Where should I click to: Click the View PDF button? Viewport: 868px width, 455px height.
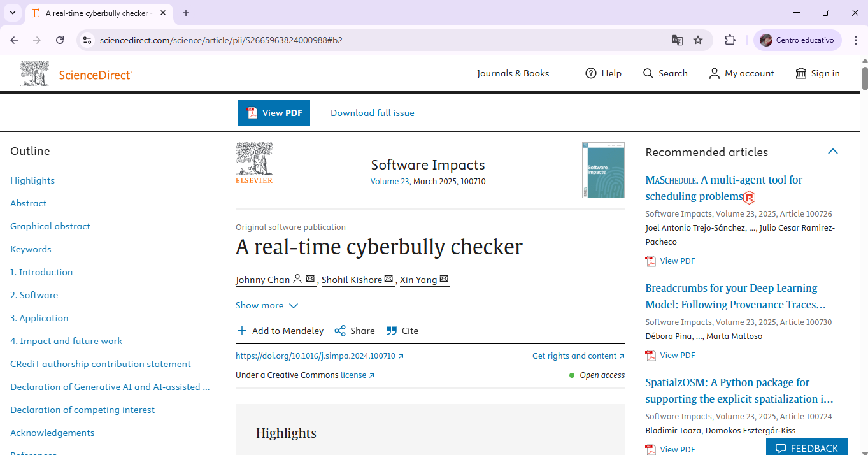click(x=274, y=113)
